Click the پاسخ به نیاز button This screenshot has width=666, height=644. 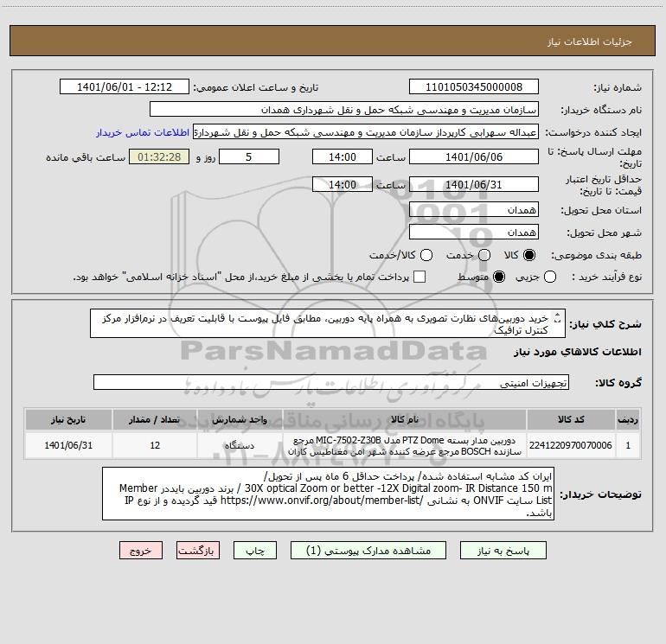[503, 551]
